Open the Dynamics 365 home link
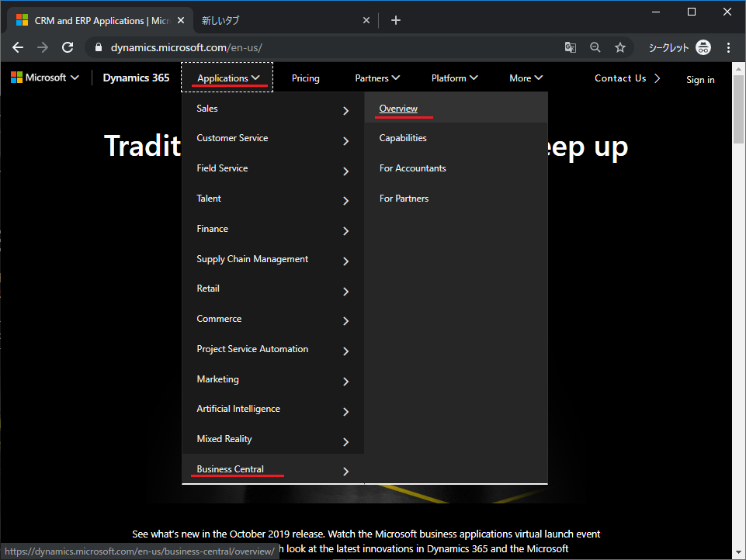 [136, 78]
